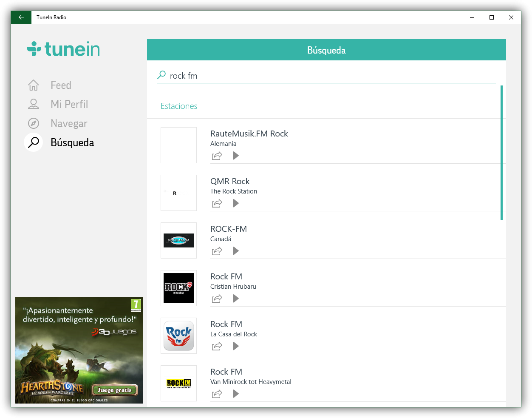Click the search field containing rock fm
Viewport: 532px width, 418px height.
(326, 76)
